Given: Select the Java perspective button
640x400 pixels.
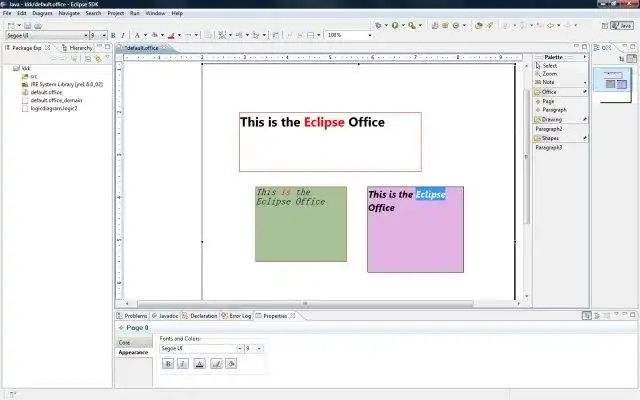Looking at the screenshot, I should pos(622,25).
